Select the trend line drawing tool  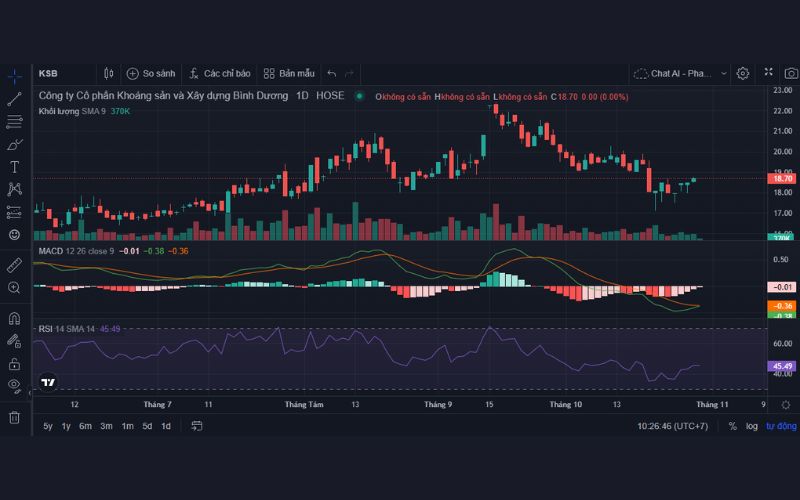click(14, 99)
